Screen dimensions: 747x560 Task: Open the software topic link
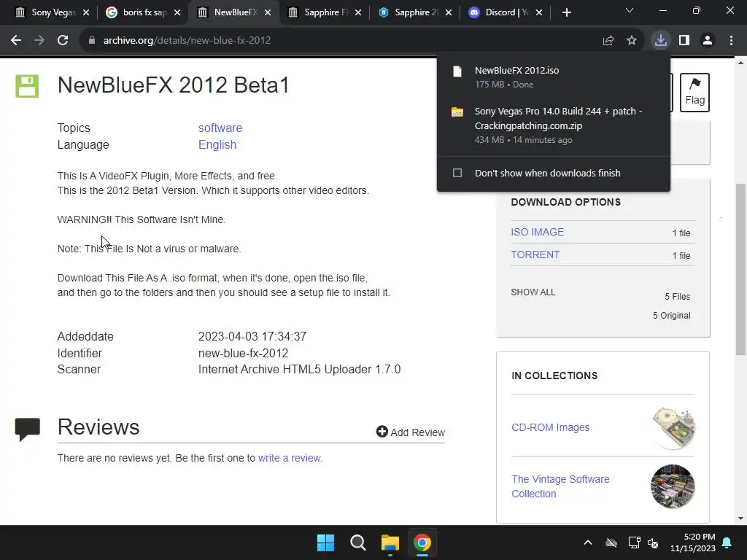point(220,128)
